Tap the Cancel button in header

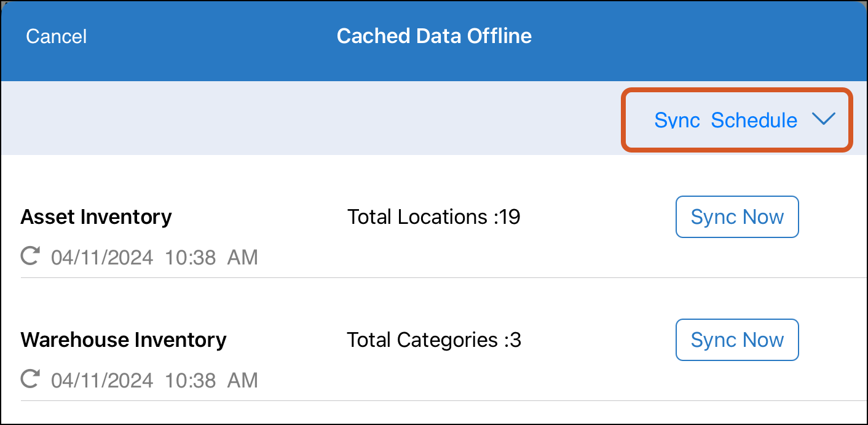[57, 36]
